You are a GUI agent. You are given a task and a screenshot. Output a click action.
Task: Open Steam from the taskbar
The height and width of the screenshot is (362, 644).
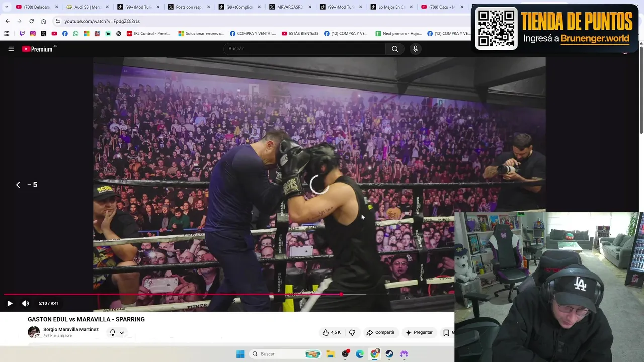pos(389,354)
